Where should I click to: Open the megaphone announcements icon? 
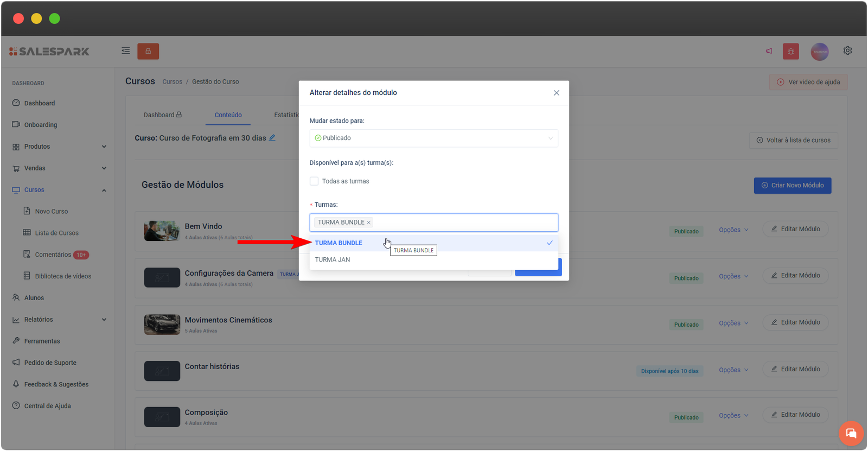[x=769, y=51]
